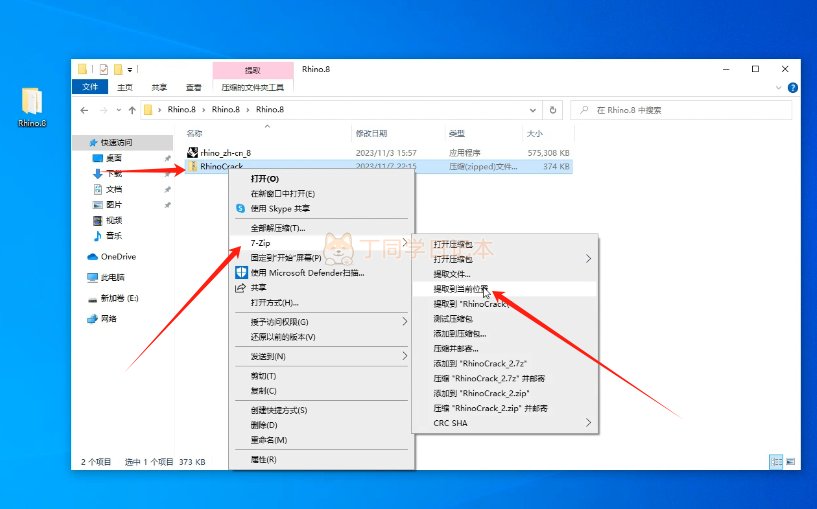Choose 还原以前的版本(V) entry

point(321,337)
